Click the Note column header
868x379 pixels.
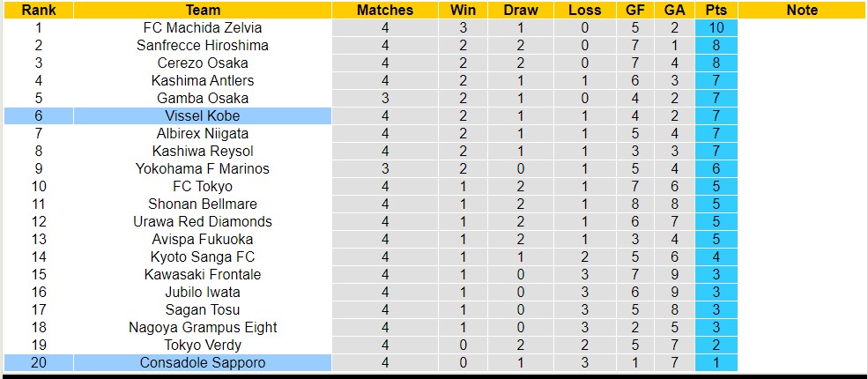tap(802, 10)
